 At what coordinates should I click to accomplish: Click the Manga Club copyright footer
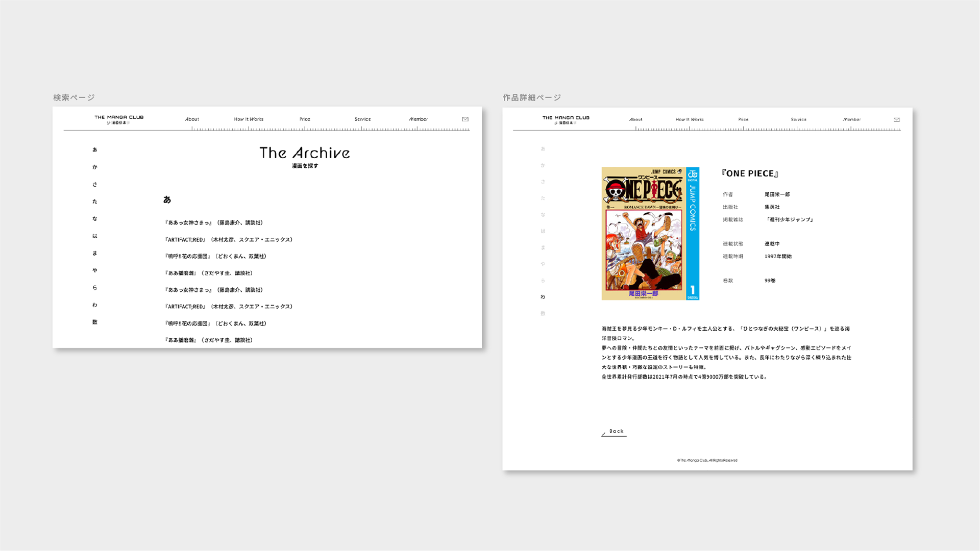coord(707,460)
